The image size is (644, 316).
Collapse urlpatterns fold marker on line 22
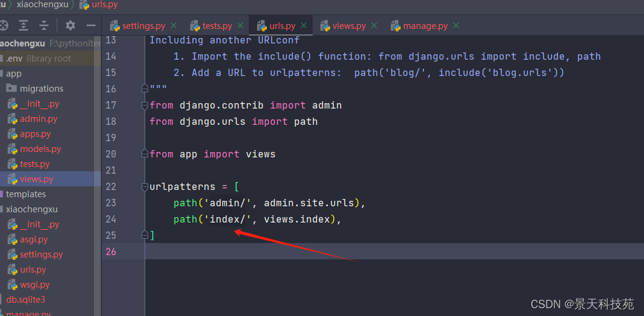point(145,187)
